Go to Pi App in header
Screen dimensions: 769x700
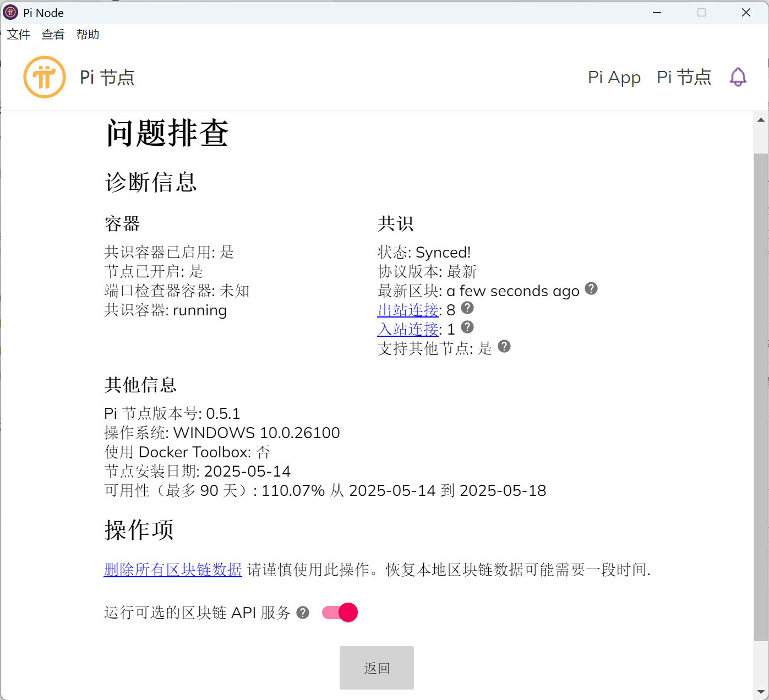tap(614, 77)
